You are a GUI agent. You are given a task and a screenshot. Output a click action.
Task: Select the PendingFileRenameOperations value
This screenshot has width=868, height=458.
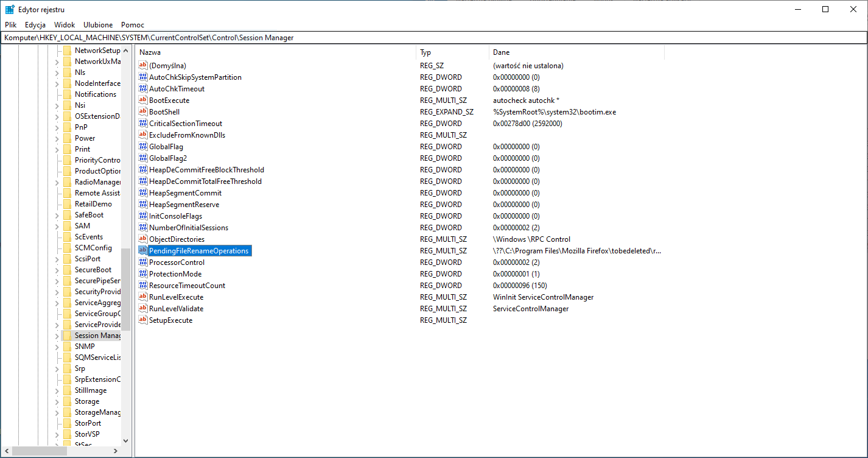(x=198, y=251)
